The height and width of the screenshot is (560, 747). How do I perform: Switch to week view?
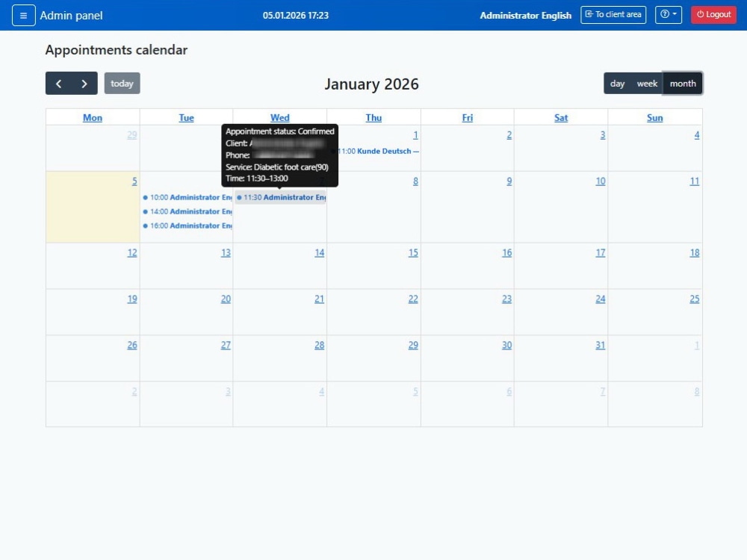point(647,84)
